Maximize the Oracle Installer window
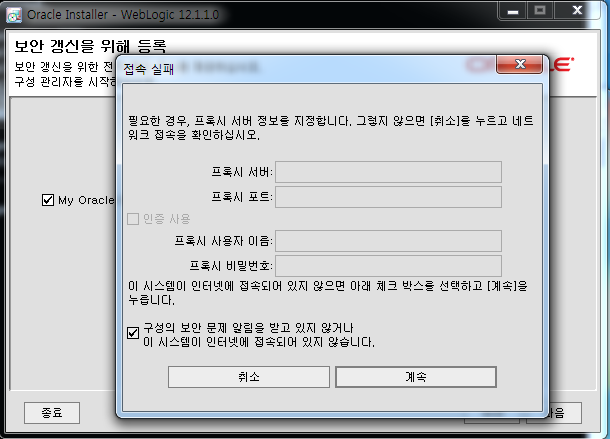This screenshot has width=610, height=439. [540, 11]
